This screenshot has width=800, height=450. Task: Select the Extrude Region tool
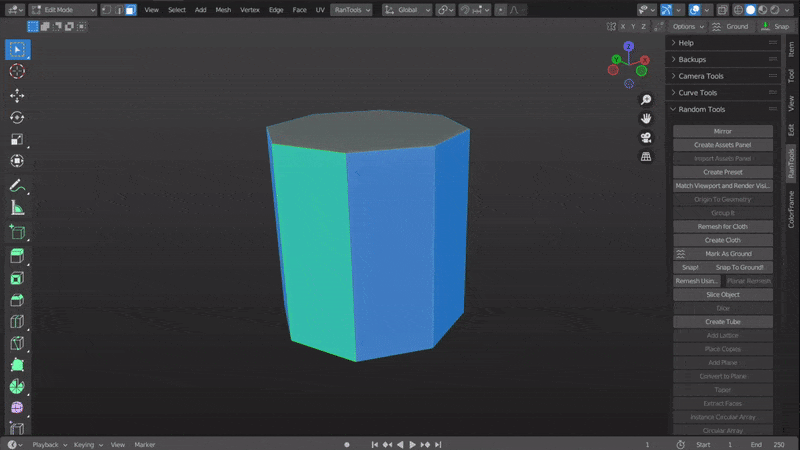17,256
